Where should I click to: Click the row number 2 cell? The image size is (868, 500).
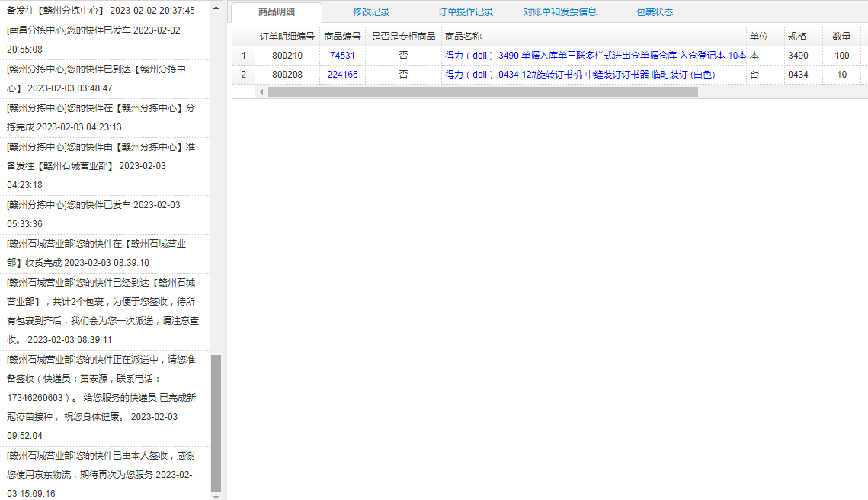pos(244,74)
